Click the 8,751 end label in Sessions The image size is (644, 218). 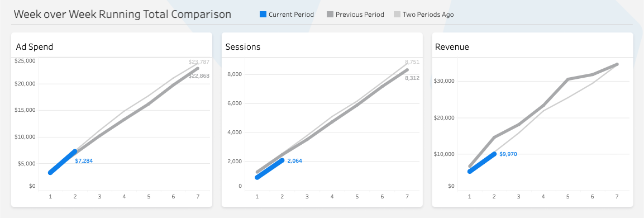pos(412,62)
